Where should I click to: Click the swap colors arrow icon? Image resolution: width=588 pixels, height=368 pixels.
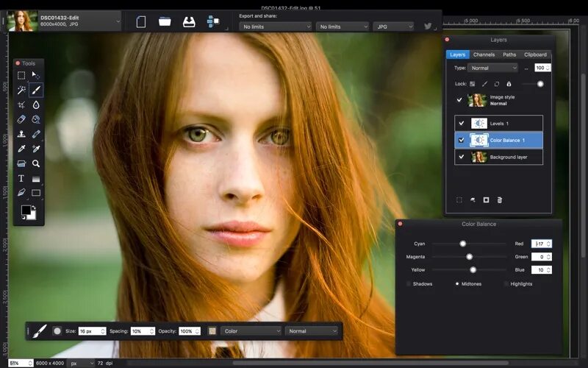pyautogui.click(x=34, y=207)
